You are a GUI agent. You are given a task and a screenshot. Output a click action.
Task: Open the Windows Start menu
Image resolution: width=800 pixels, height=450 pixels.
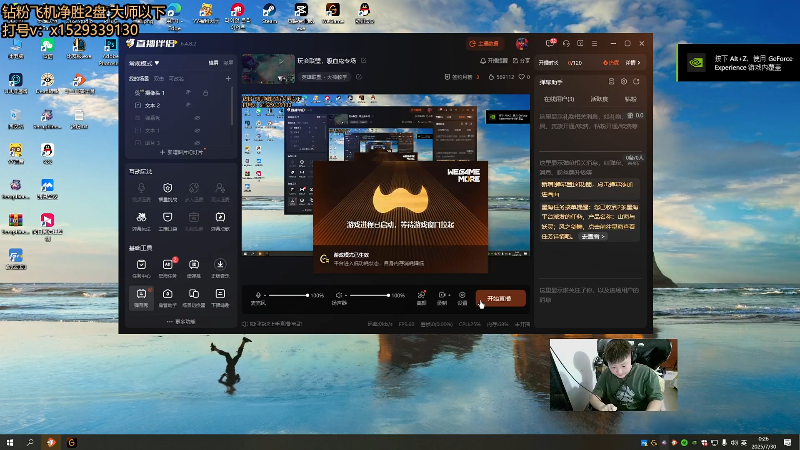click(x=9, y=442)
